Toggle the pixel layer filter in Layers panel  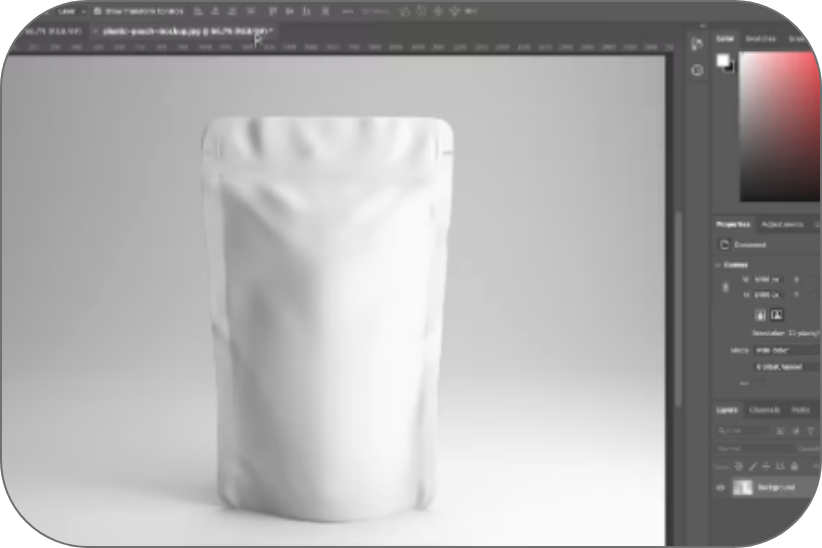click(781, 431)
